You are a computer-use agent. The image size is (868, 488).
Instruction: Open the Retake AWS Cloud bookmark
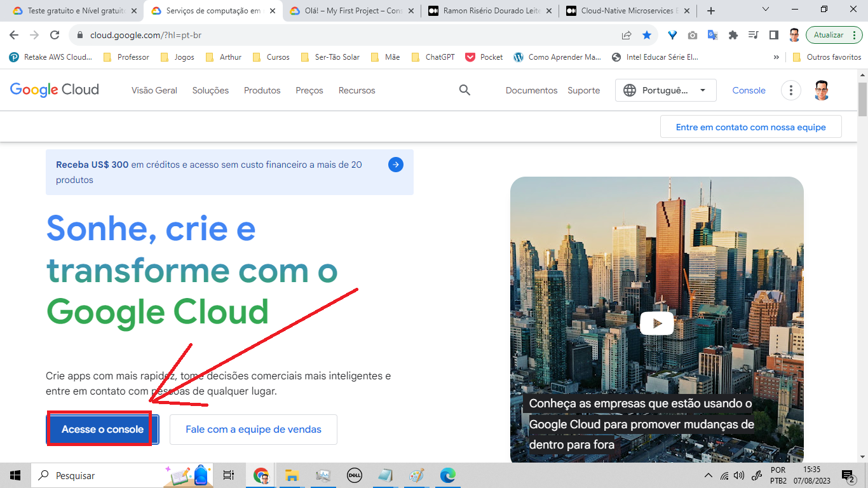pyautogui.click(x=51, y=57)
